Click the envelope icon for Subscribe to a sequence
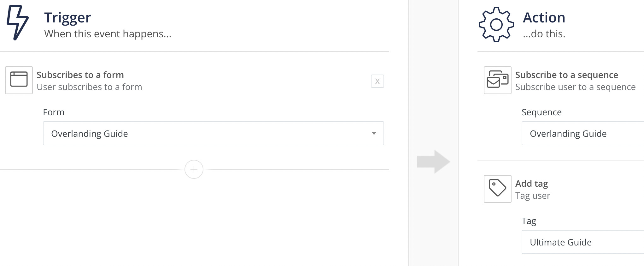Viewport: 644px width, 266px height. 497,80
